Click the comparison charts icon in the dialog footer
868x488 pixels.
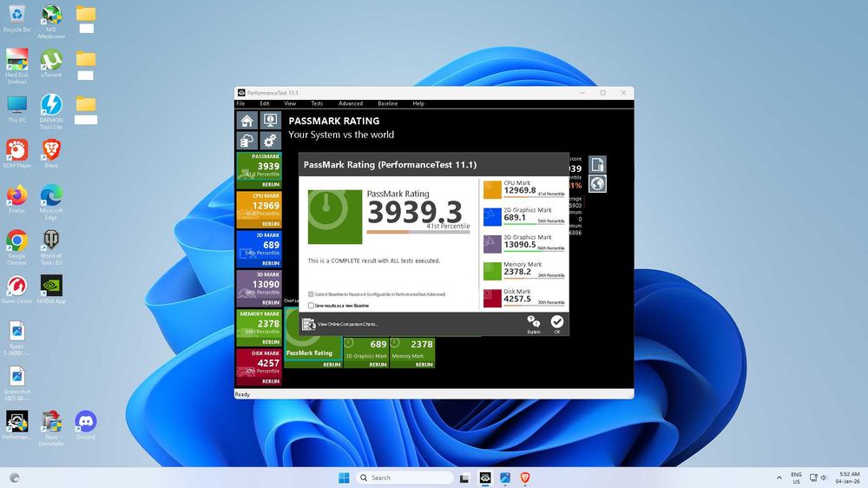308,324
